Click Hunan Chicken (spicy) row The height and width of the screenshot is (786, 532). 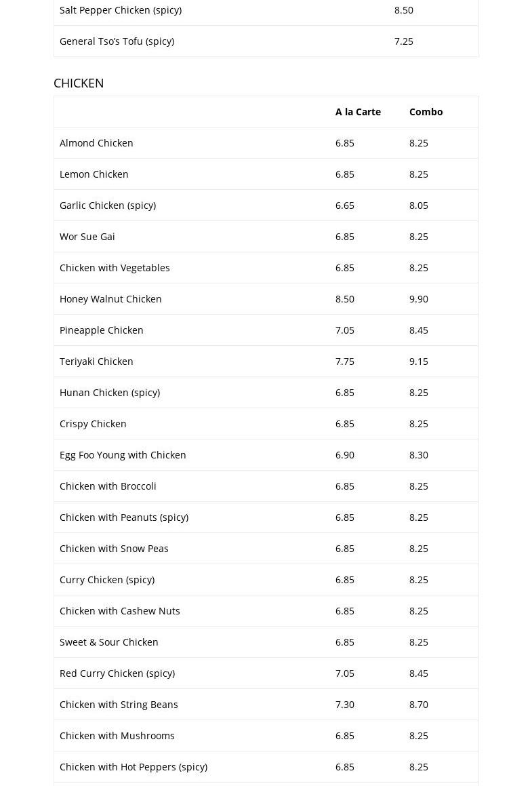(x=110, y=392)
